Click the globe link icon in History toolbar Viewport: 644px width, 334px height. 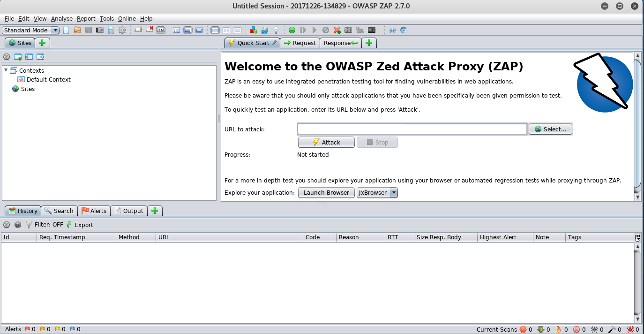tap(18, 225)
